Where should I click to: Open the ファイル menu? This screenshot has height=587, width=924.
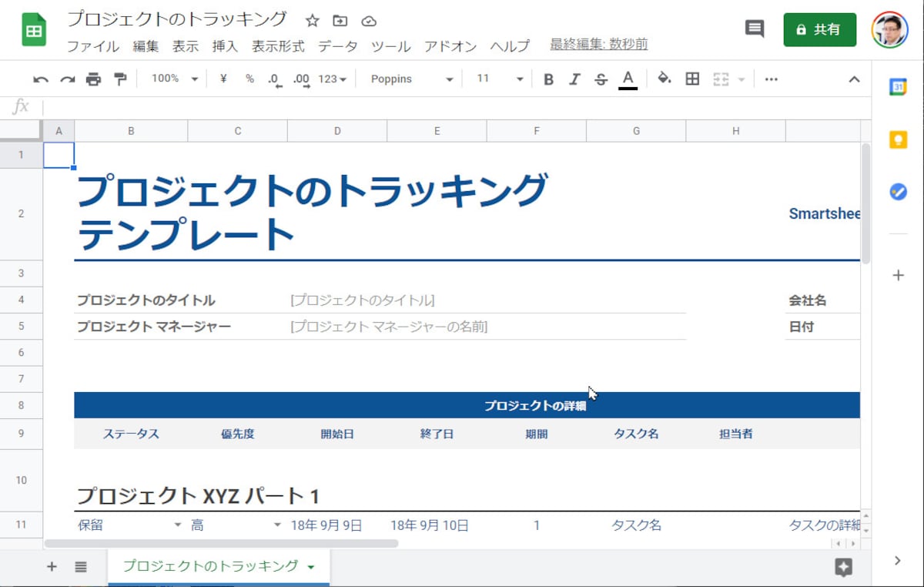pos(92,45)
